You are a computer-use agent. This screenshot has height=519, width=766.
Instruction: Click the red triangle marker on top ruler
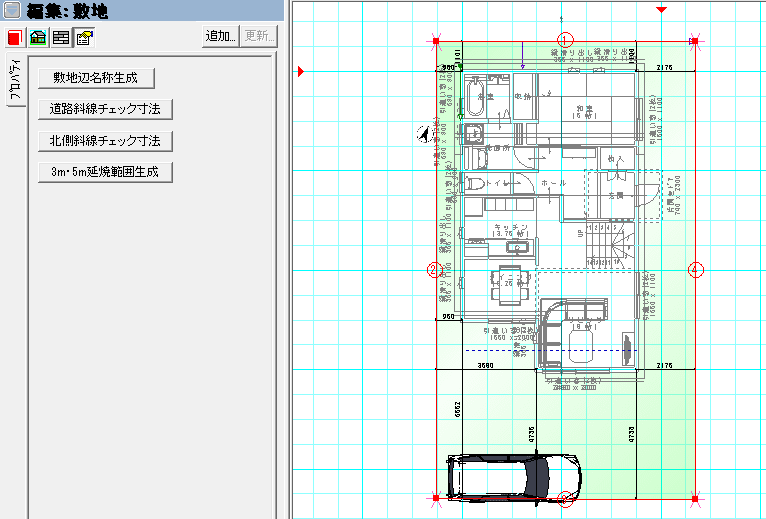tap(660, 10)
